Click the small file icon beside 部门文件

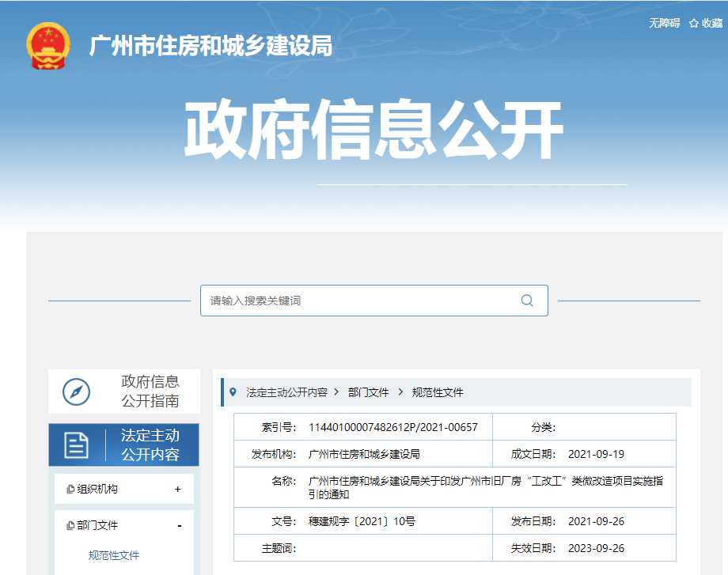(70, 525)
